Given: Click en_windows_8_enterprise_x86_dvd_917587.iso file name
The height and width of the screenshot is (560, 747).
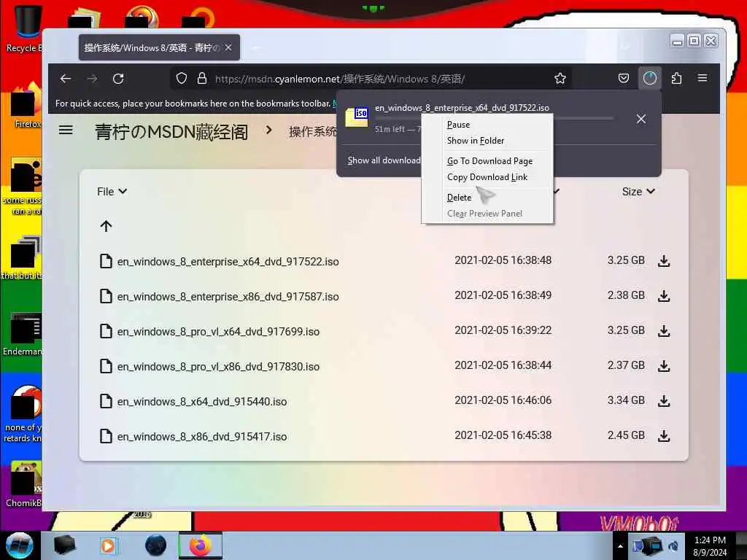Looking at the screenshot, I should (x=228, y=297).
